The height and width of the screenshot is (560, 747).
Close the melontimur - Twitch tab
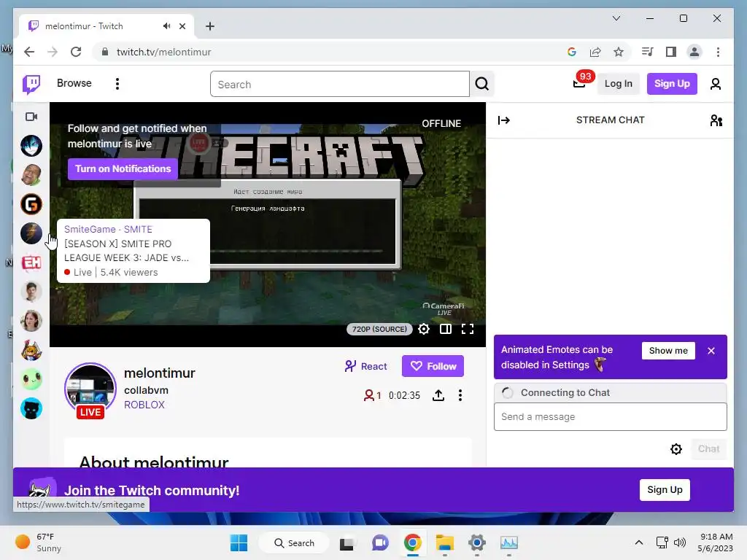point(182,26)
